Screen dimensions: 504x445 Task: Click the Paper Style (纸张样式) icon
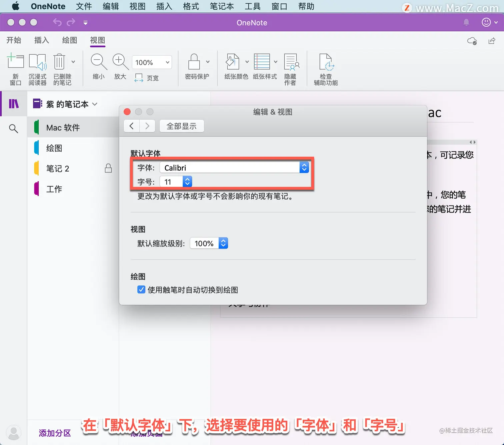pos(262,62)
